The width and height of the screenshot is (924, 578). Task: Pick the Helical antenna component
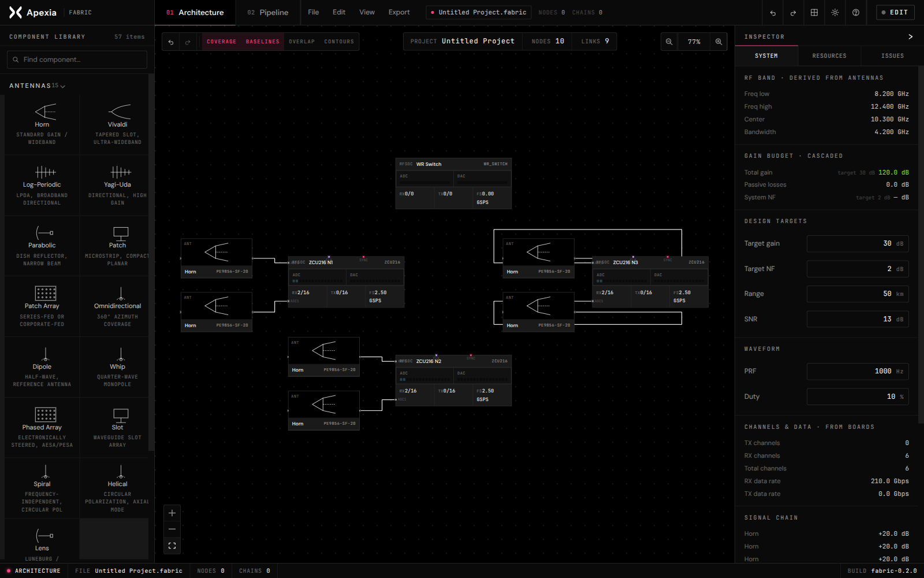(117, 488)
